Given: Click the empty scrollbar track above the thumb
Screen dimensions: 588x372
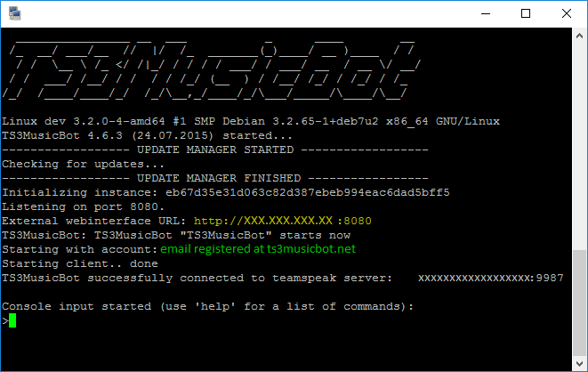Looking at the screenshot, I should coord(579,142).
